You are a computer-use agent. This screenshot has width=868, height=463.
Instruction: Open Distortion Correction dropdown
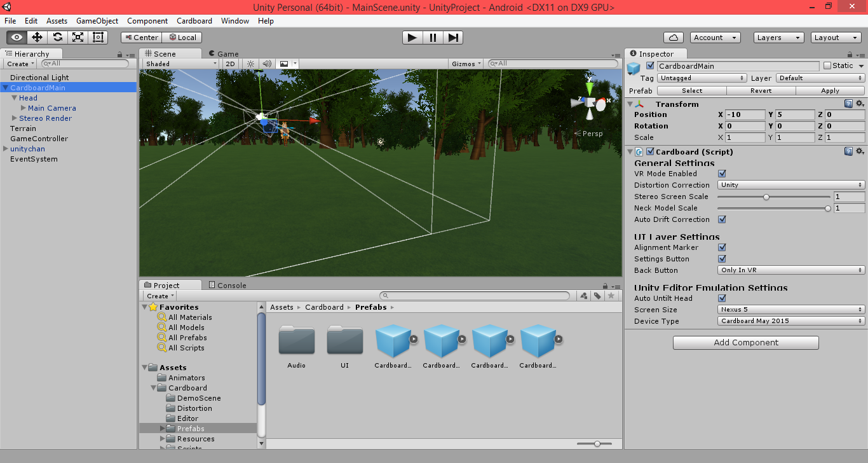791,185
